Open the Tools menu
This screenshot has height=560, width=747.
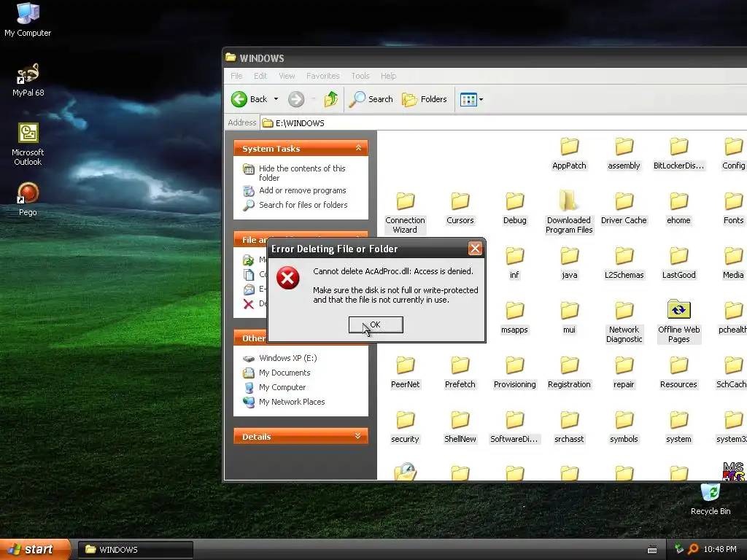point(360,76)
